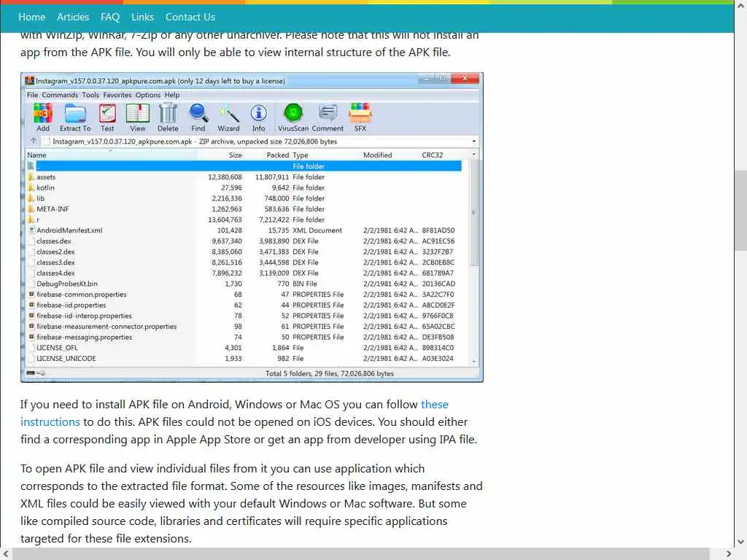747x560 pixels.
Task: Open the Contact Us page
Action: 190,17
